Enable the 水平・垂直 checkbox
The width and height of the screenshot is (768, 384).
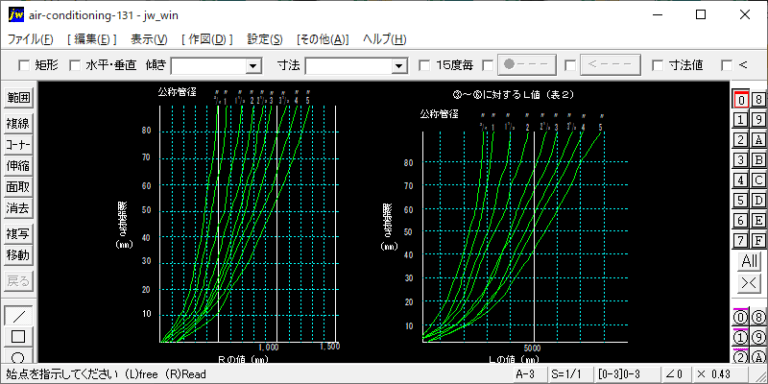pos(75,65)
